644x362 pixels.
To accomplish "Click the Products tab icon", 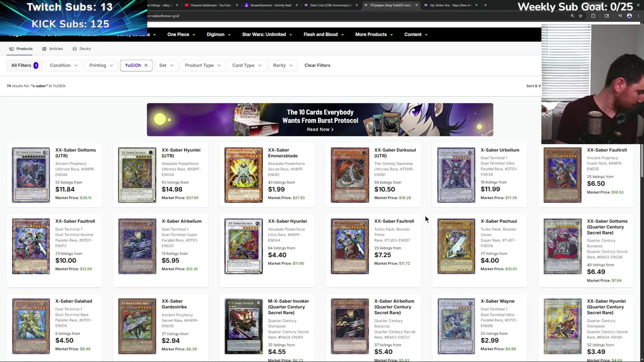I will coord(12,49).
